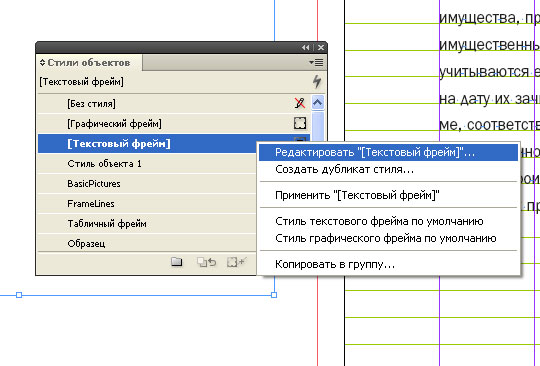Cycle panel view via arrows by Стили объектов

point(42,63)
